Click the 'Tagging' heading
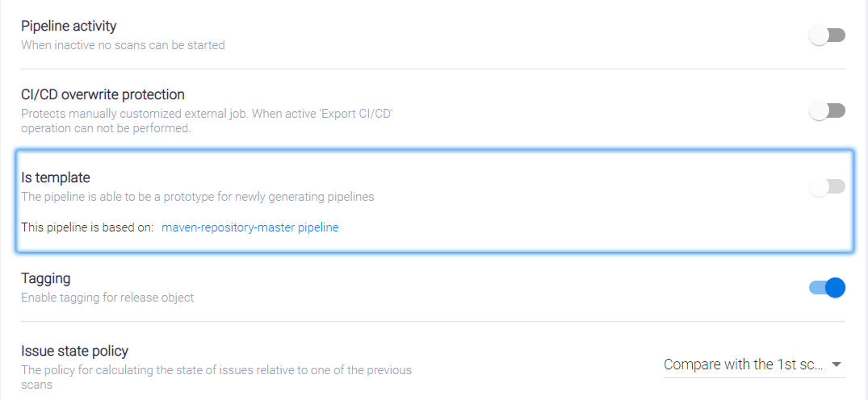The image size is (868, 400). click(x=46, y=278)
